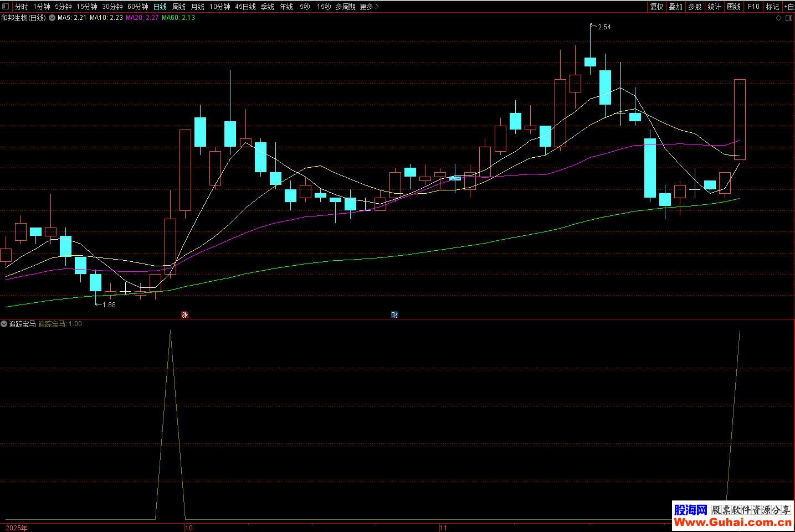Click the 统计 statistics button
Screen dimensions: 795x532
(x=714, y=7)
